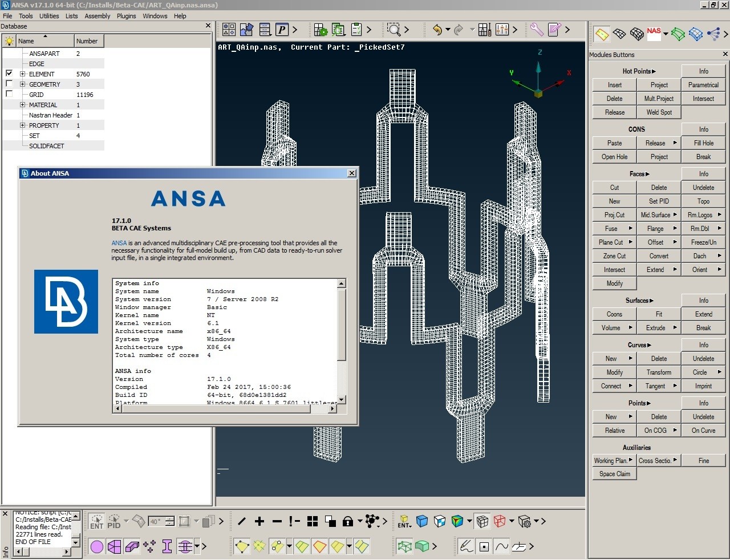Screen dimensions: 730x560
Task: Close the Modules Buttons panel
Action: (x=725, y=54)
